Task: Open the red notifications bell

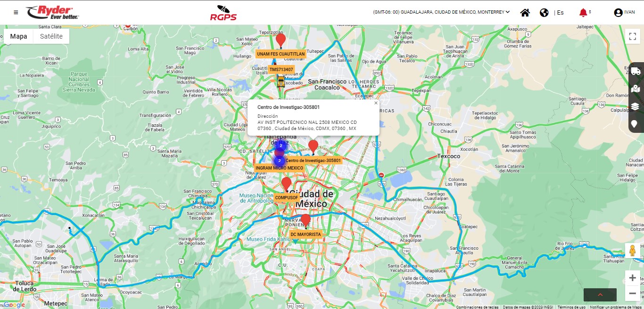Action: click(583, 13)
